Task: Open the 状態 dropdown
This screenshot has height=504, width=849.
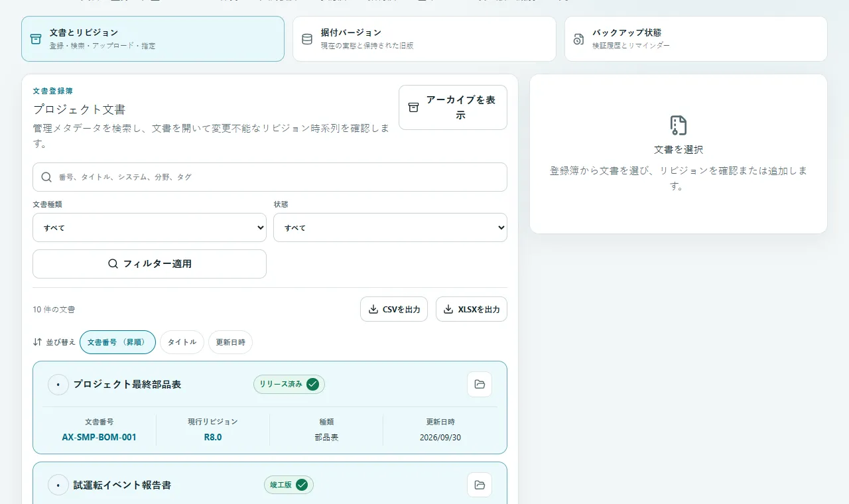Action: (390, 227)
